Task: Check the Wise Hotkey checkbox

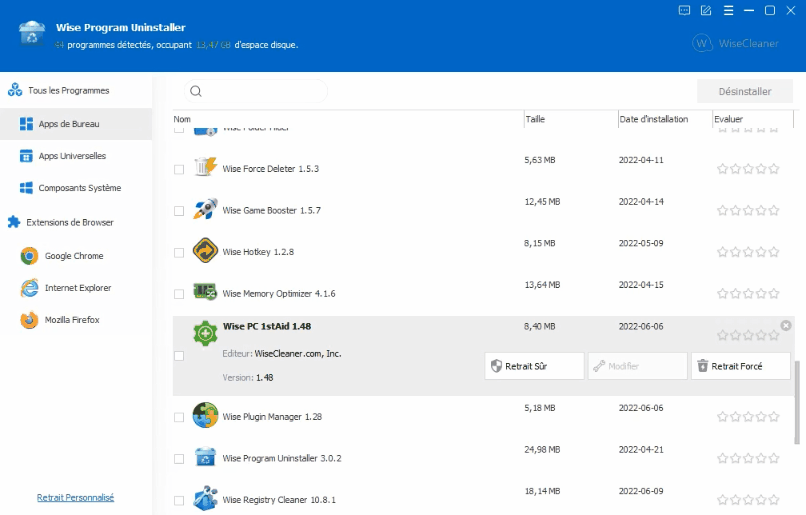Action: [179, 252]
